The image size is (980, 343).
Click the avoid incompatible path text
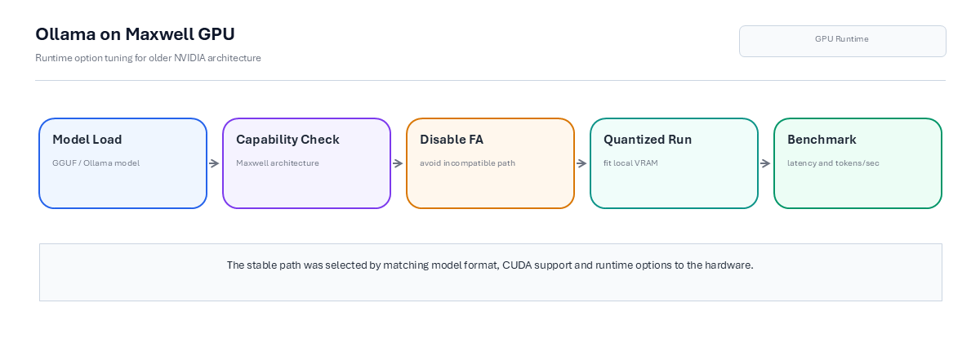pyautogui.click(x=468, y=163)
